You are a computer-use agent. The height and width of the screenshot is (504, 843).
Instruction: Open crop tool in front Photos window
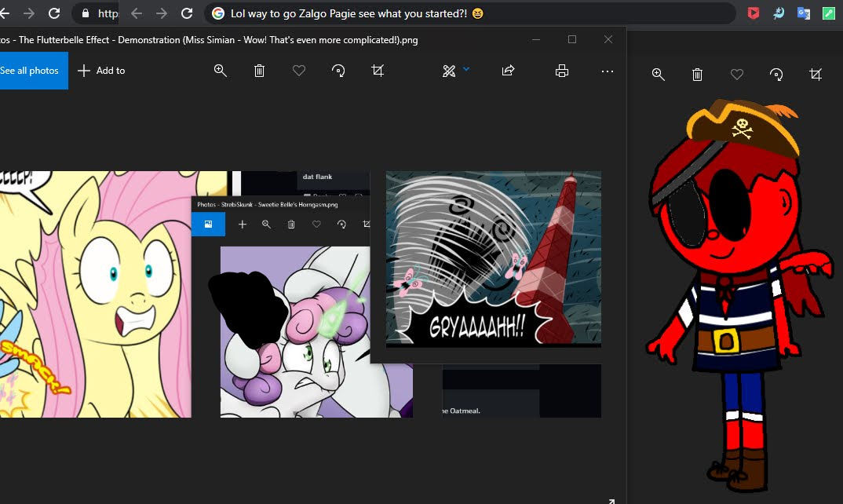378,71
